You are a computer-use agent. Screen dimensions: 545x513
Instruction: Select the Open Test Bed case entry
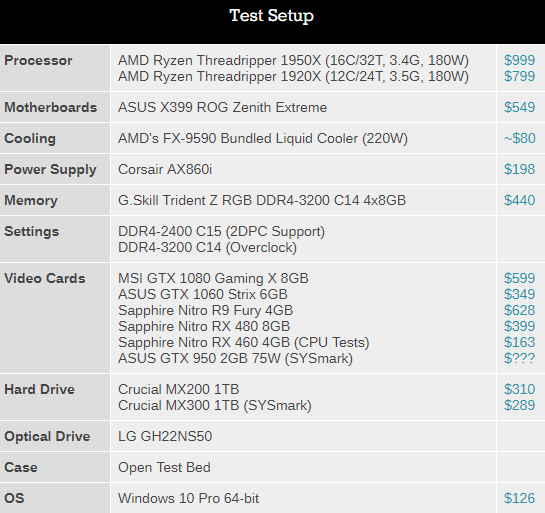pos(164,467)
